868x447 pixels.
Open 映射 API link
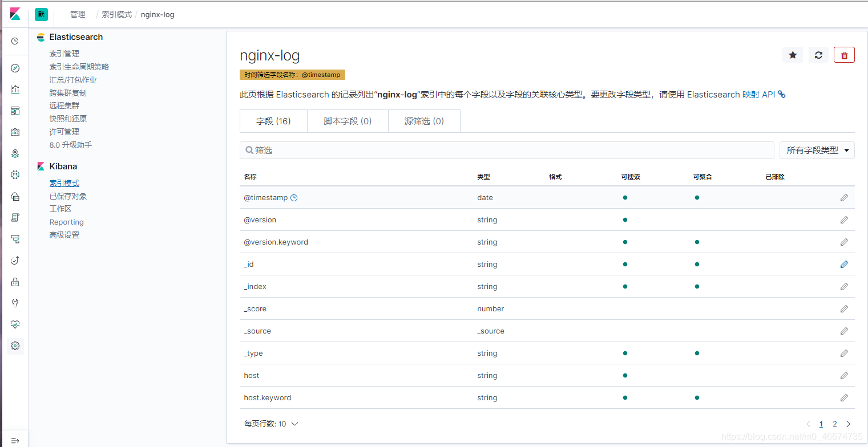(x=764, y=94)
